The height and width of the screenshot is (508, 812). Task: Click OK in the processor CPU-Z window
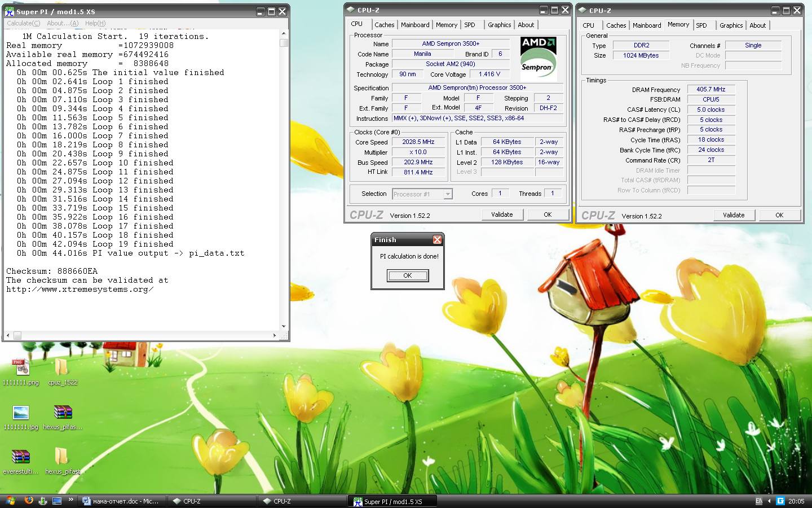click(x=548, y=214)
